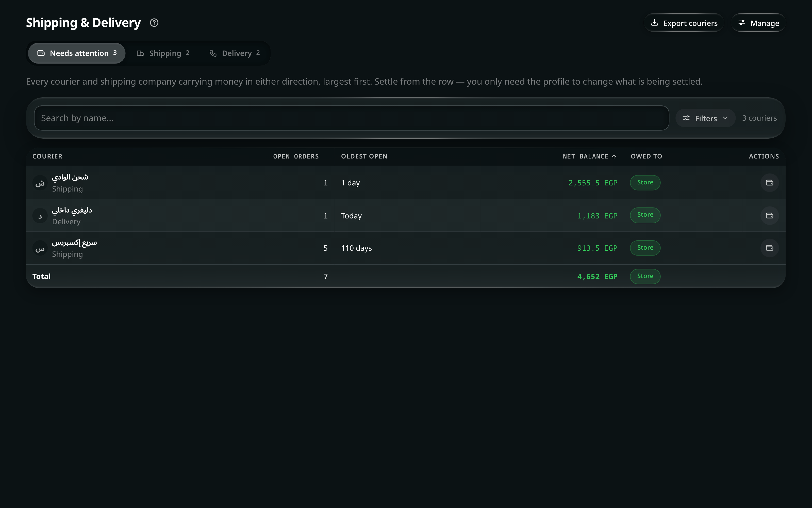Open courier شحن الوادي name
The height and width of the screenshot is (508, 812).
[70, 177]
